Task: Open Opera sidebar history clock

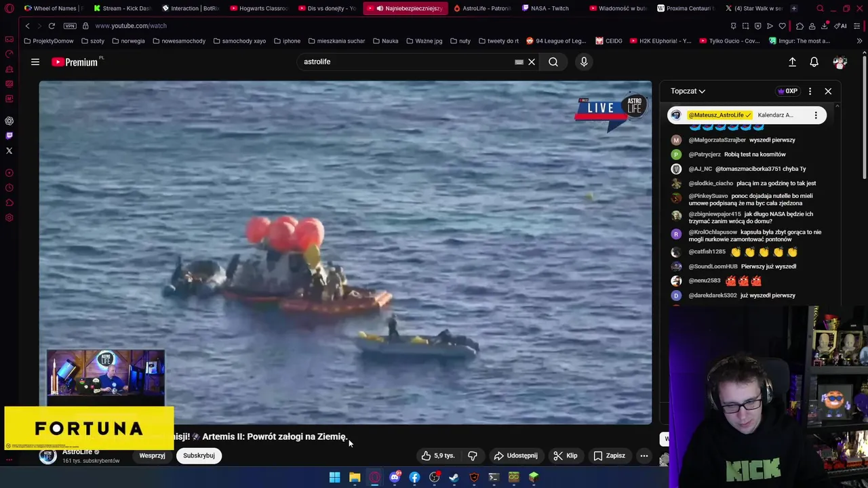Action: click(9, 188)
